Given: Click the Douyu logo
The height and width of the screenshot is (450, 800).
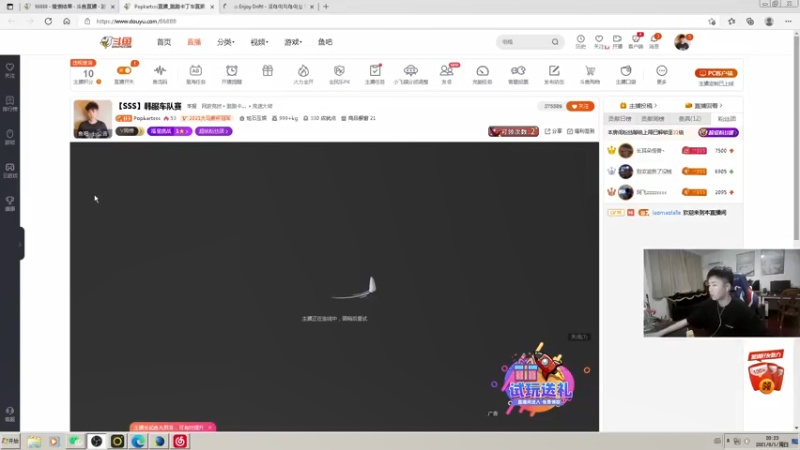Looking at the screenshot, I should tap(116, 42).
